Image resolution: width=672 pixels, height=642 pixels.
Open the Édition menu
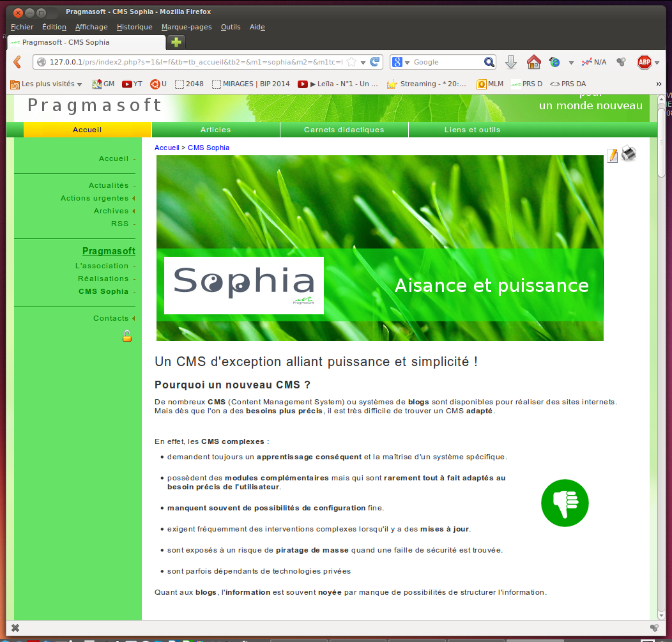click(54, 27)
